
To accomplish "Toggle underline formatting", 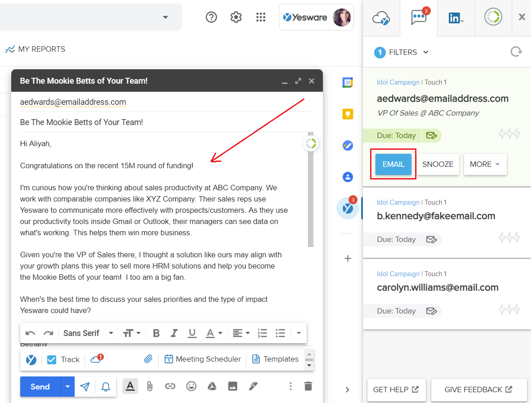I will click(x=192, y=333).
